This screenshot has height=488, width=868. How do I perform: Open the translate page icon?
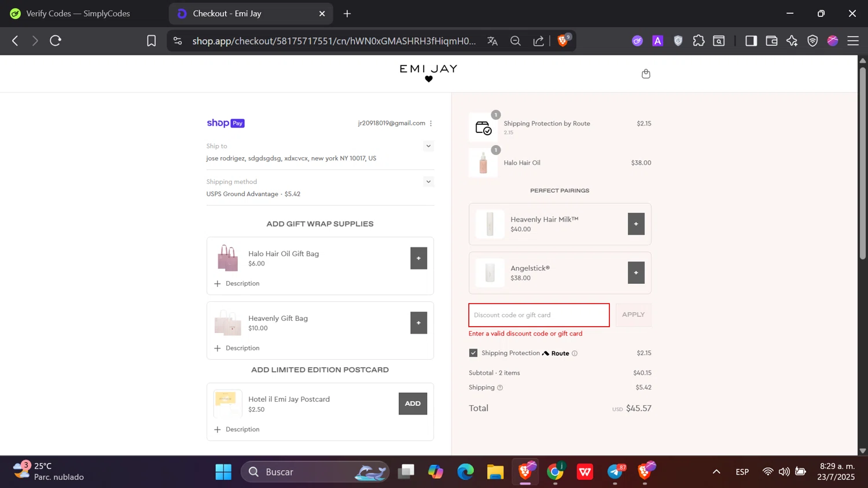point(492,40)
